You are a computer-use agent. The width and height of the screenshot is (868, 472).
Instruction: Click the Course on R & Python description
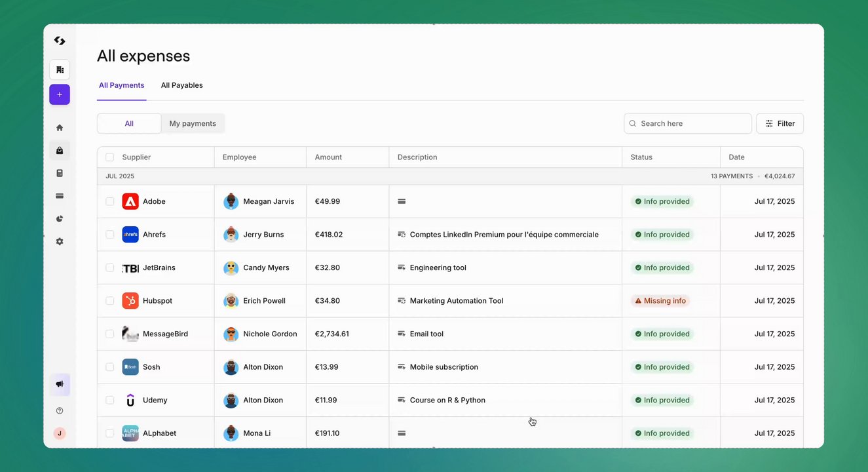(x=447, y=401)
